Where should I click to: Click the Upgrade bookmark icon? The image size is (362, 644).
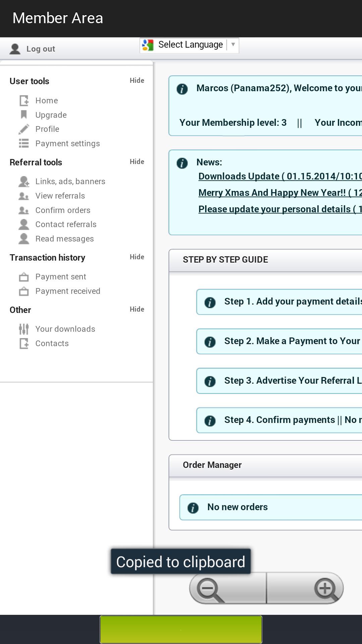pyautogui.click(x=24, y=115)
